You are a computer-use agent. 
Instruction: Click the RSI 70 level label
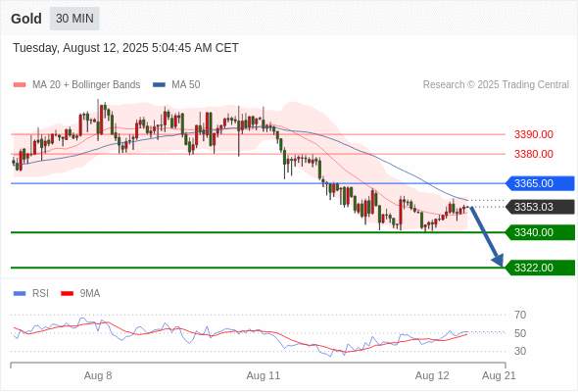click(x=520, y=315)
